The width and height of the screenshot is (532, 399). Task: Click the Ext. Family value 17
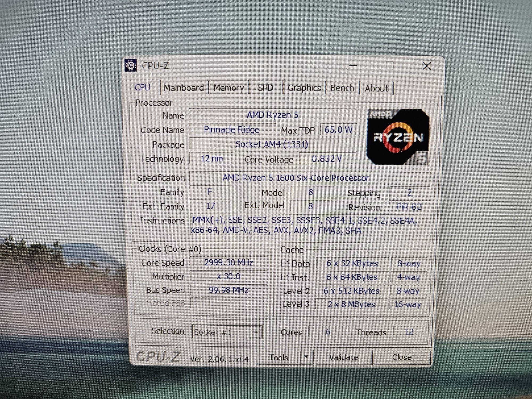click(x=210, y=206)
